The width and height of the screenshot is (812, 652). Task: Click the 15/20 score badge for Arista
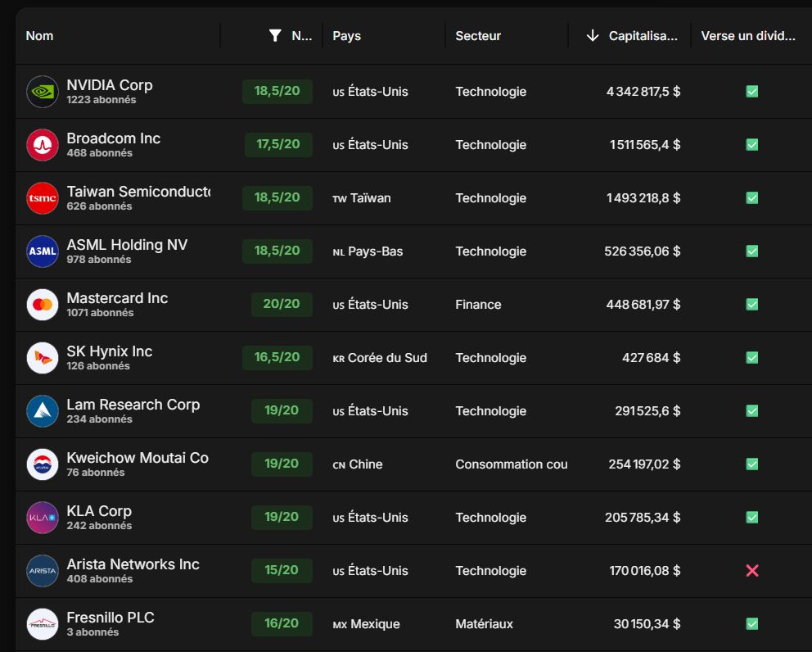click(282, 571)
